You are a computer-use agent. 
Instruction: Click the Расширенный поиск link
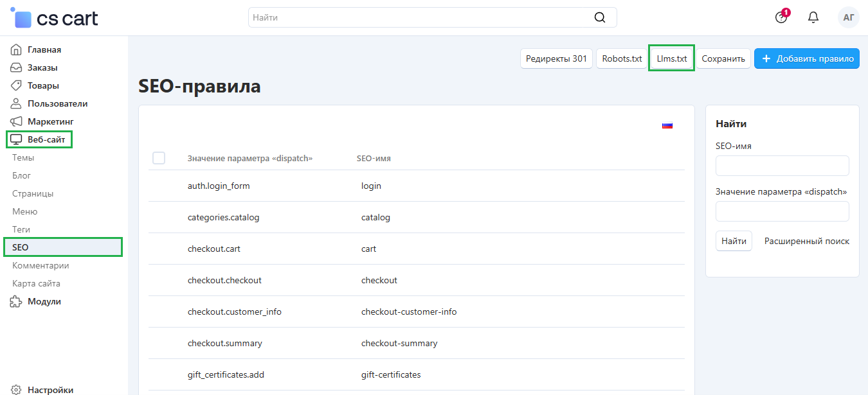pos(806,241)
